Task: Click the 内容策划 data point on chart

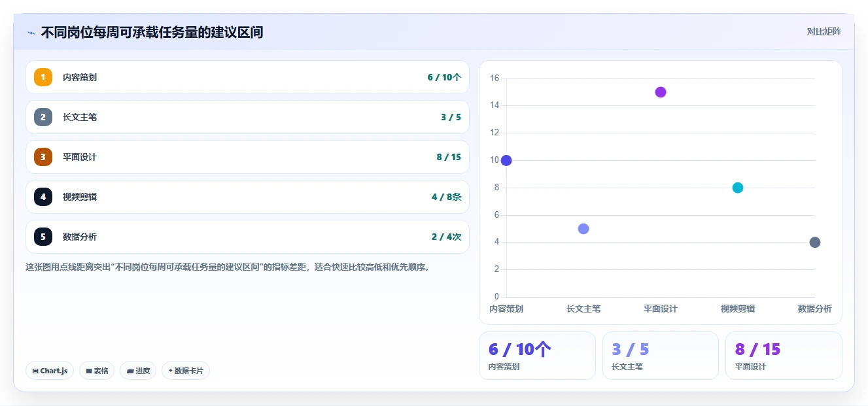Action: [x=506, y=160]
